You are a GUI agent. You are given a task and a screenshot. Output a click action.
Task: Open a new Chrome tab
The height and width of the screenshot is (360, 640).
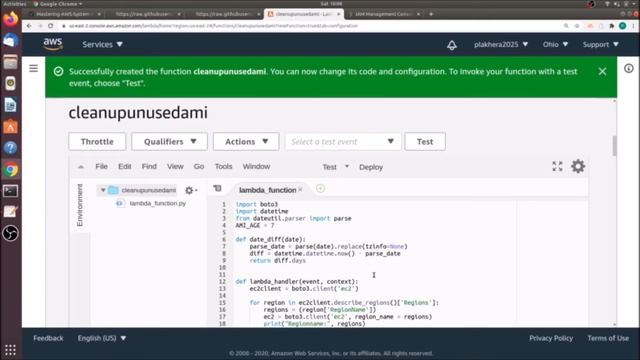click(431, 14)
